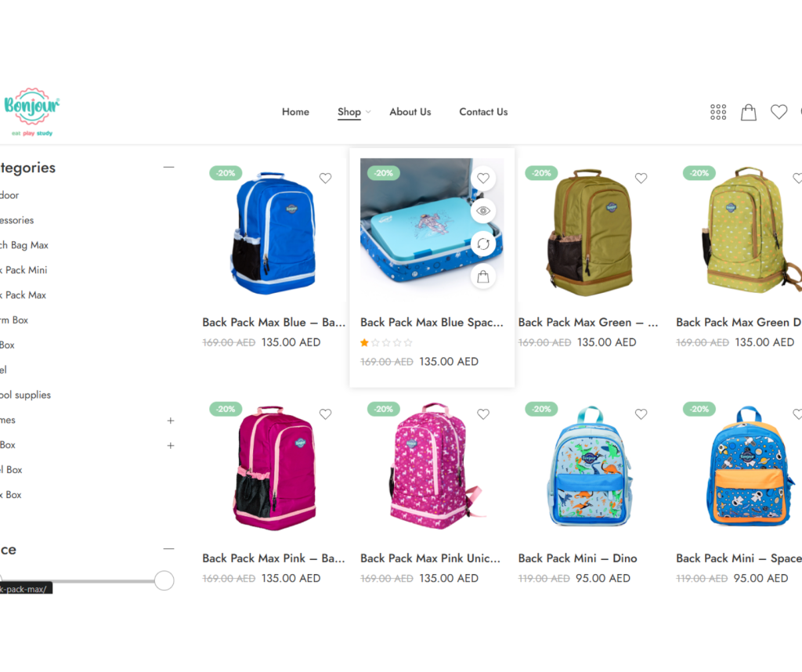
Task: Click compare arrows icon on hovered product
Action: pyautogui.click(x=482, y=244)
